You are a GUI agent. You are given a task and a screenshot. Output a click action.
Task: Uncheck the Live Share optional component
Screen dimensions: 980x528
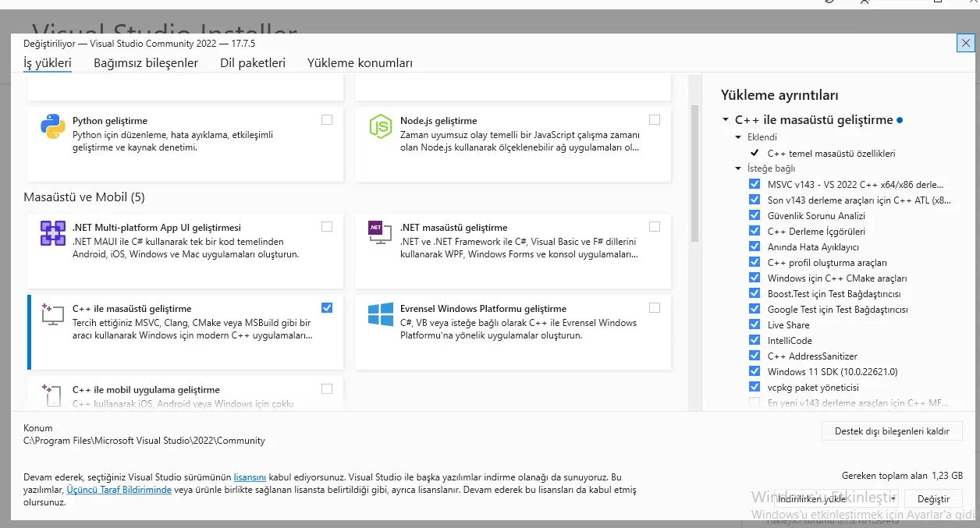755,325
